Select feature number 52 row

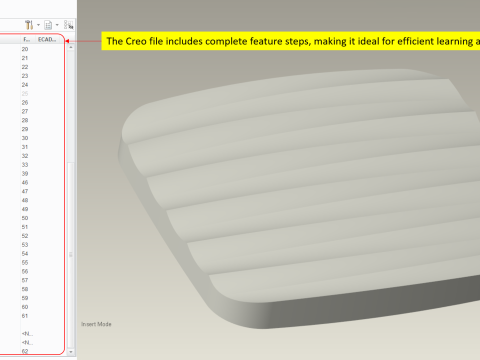[x=25, y=236]
